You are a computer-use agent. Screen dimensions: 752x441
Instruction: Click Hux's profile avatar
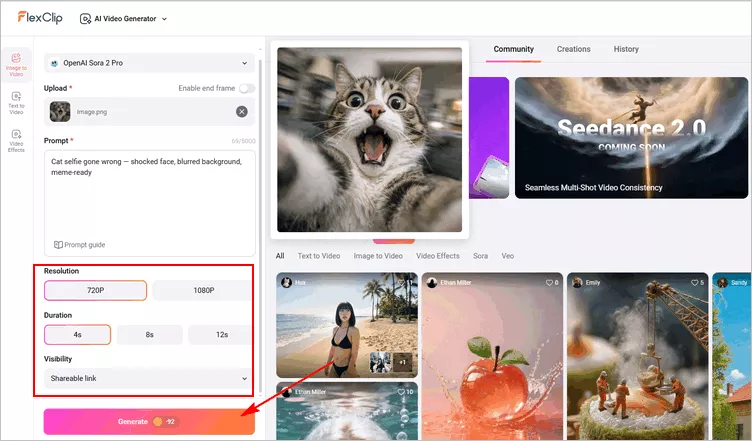coord(286,283)
